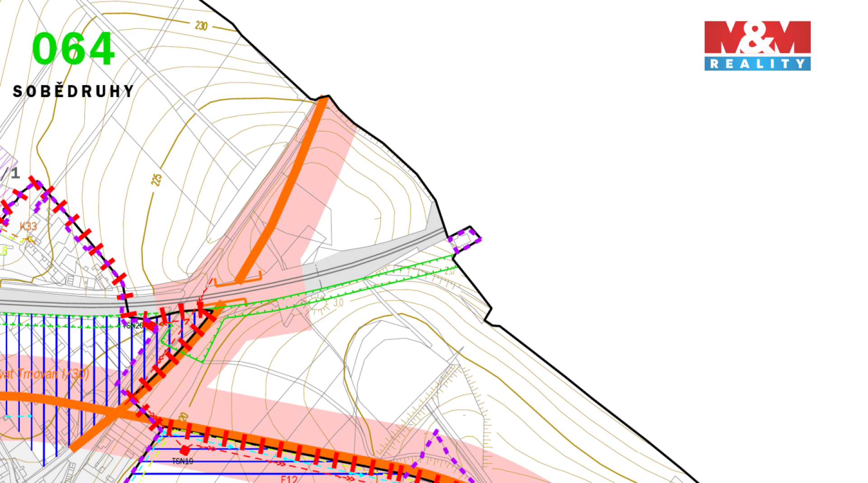Click the SOBĚDRUHY district name label
The height and width of the screenshot is (483, 868).
point(73,91)
